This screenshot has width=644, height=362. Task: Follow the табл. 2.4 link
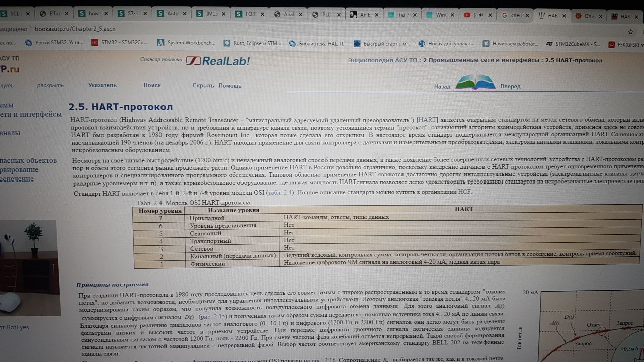282,192
